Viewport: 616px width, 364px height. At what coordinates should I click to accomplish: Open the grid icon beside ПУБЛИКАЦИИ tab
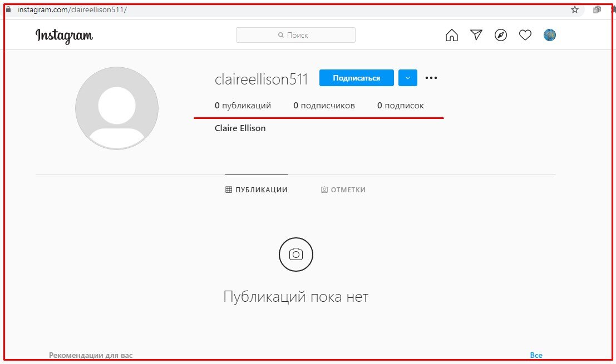228,189
